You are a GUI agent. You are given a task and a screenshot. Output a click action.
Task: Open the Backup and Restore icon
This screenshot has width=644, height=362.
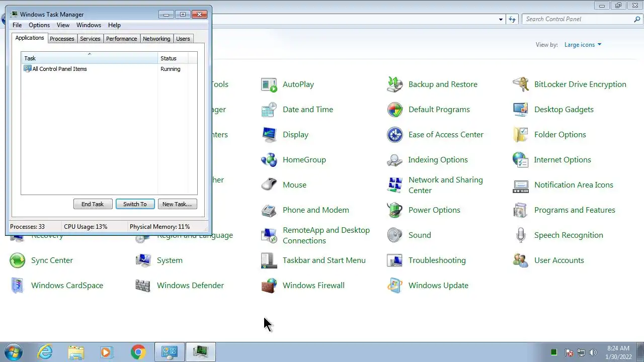(x=394, y=84)
